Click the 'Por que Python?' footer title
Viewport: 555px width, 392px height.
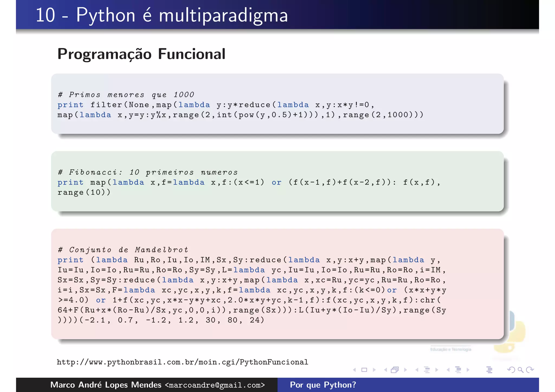point(323,385)
